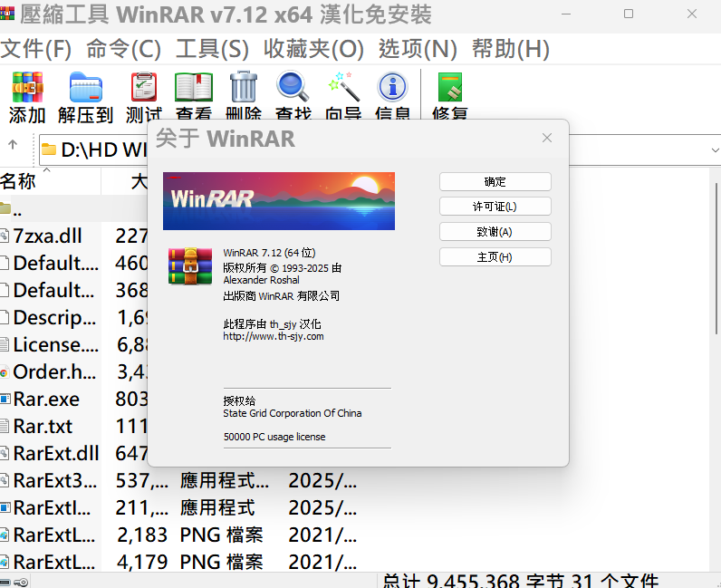The width and height of the screenshot is (721, 588).
Task: Click the 确定 button
Action: tap(495, 182)
